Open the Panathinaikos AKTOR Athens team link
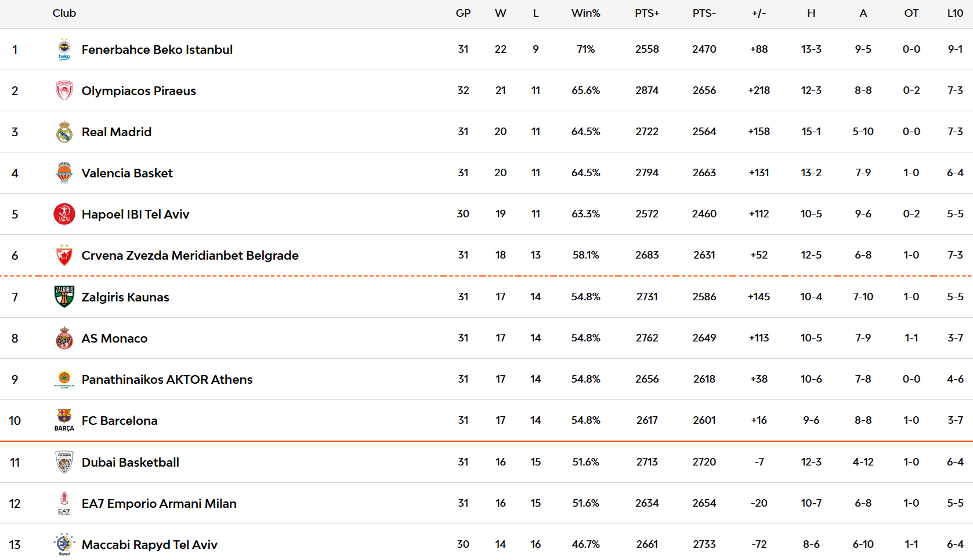 167,380
